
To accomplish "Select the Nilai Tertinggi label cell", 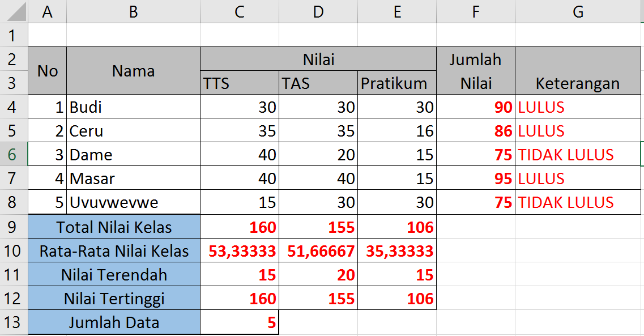I will pyautogui.click(x=113, y=298).
